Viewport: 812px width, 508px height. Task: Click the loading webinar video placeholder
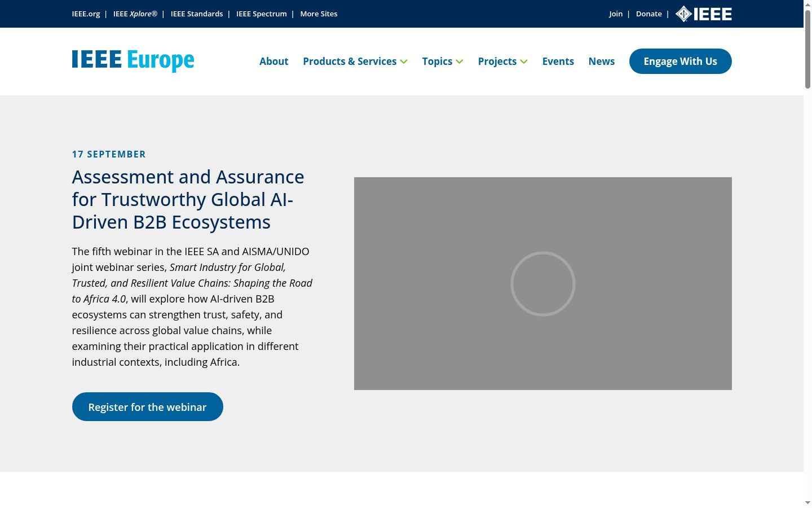[x=543, y=283]
